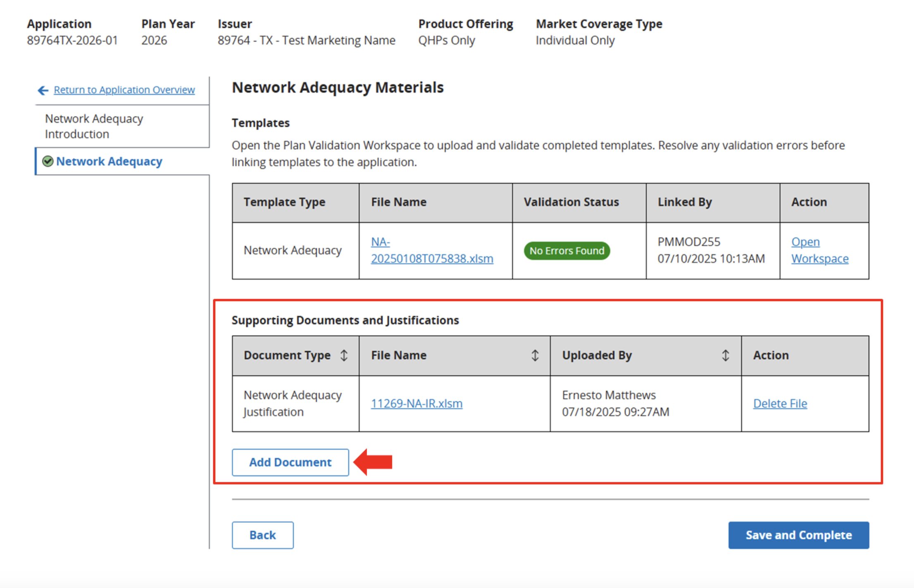Click the Document Type column header
This screenshot has width=914, height=588.
coord(287,355)
